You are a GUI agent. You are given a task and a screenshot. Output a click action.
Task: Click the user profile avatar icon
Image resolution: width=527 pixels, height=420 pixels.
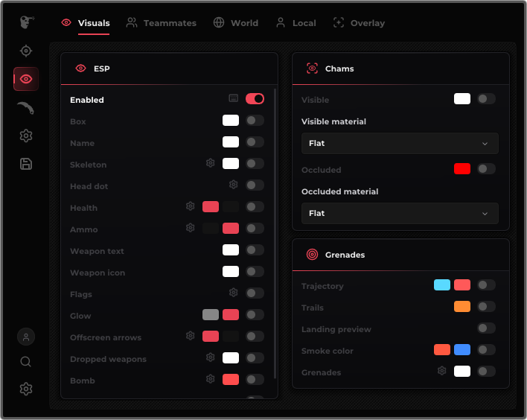pyautogui.click(x=26, y=337)
